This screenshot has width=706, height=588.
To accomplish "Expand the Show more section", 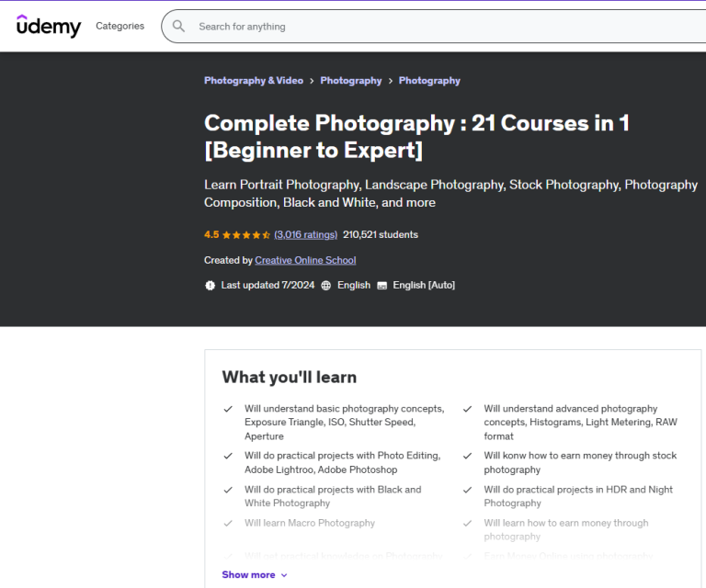I will click(248, 575).
